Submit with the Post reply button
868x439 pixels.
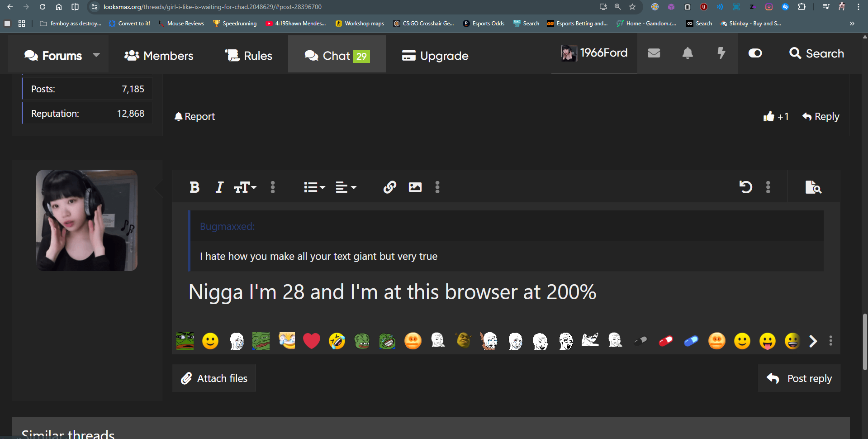click(799, 378)
